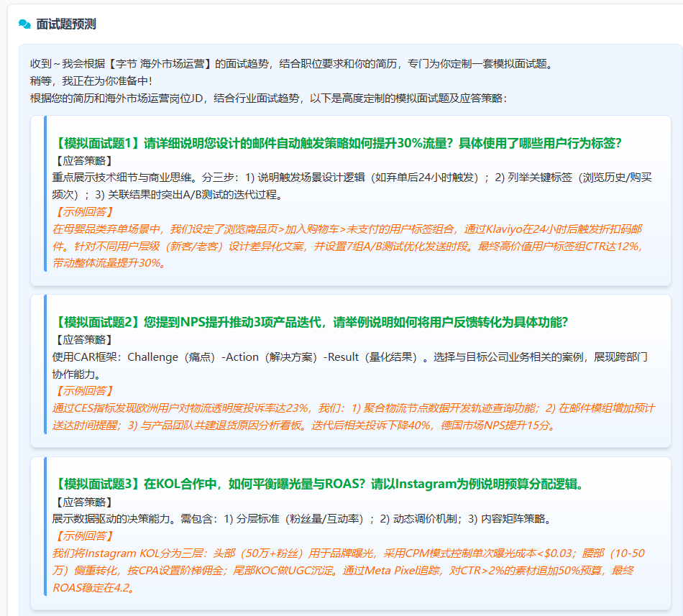Click the CES指标 sample answer paragraph
This screenshot has width=683, height=616.
pos(354,417)
